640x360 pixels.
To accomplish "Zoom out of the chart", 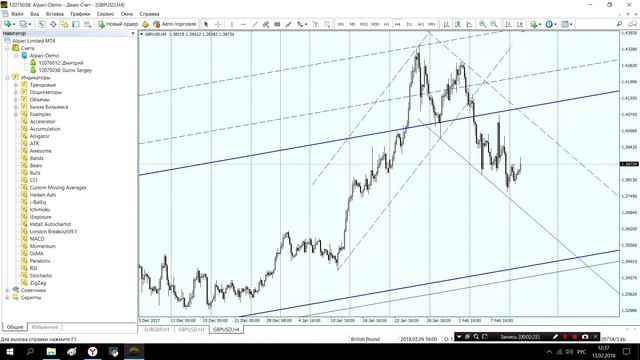I will click(x=494, y=24).
